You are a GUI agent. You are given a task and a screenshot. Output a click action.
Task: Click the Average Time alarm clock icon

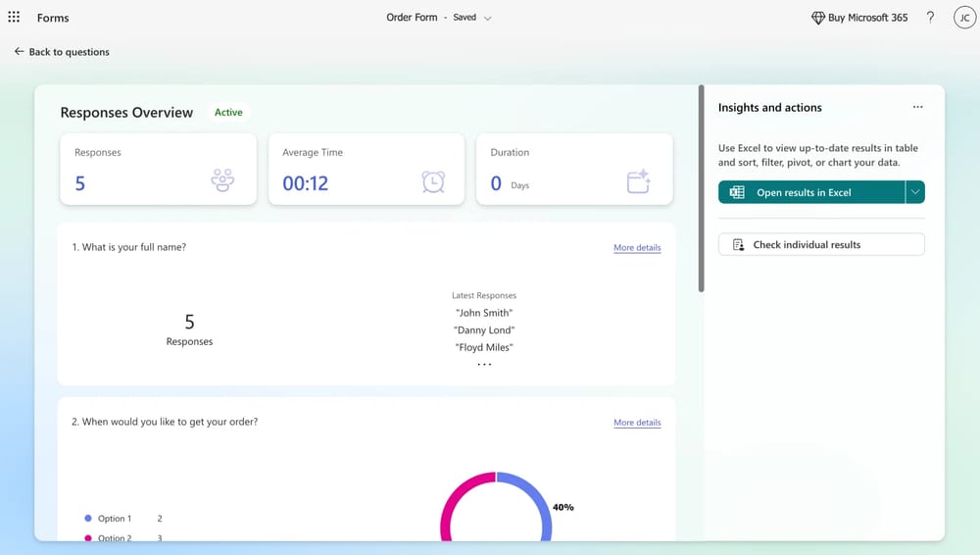tap(432, 181)
